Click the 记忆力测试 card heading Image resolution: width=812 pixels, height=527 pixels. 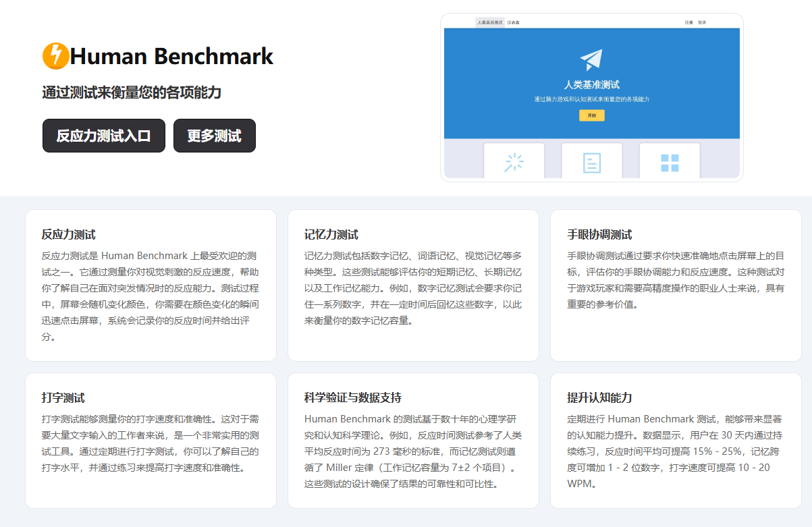[x=331, y=235]
